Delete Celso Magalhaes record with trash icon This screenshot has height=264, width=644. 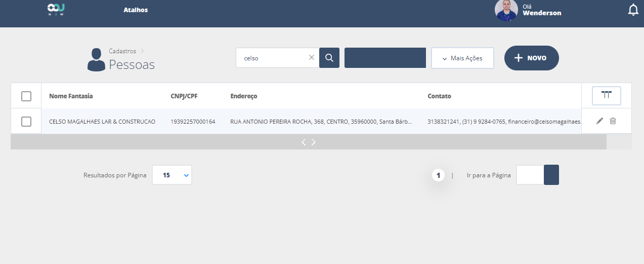coord(613,121)
